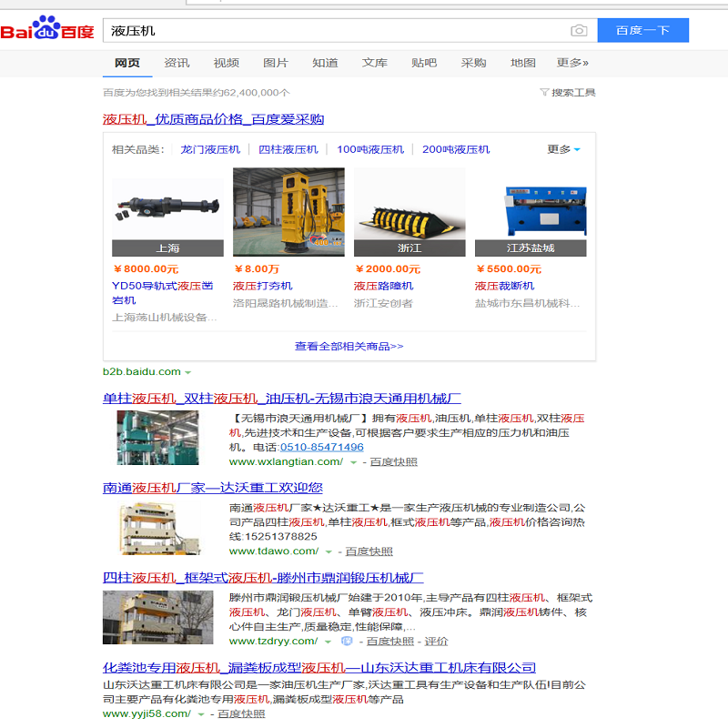Screen dimensions: 728x728
Task: Click the 龙门液压机 category link
Action: click(210, 149)
